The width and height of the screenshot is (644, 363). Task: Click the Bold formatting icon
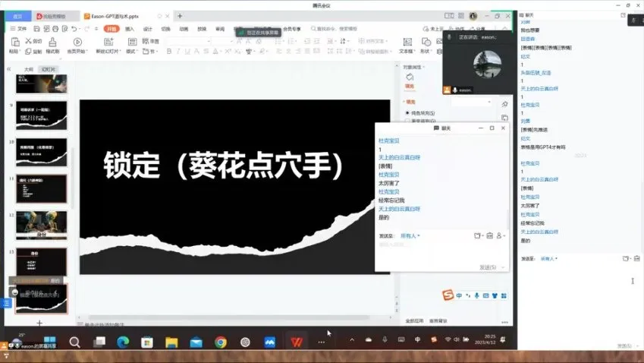[x=168, y=52]
